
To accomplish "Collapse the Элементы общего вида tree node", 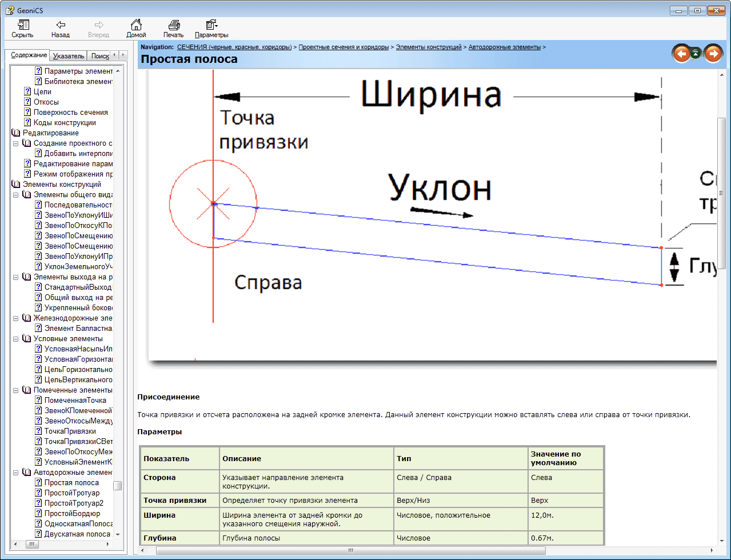I will [x=16, y=195].
